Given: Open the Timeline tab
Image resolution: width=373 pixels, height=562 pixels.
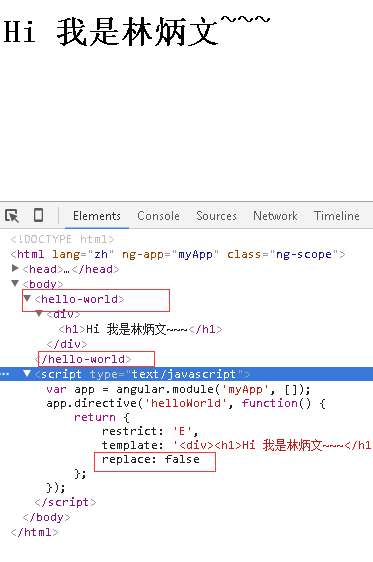Looking at the screenshot, I should pos(336,216).
